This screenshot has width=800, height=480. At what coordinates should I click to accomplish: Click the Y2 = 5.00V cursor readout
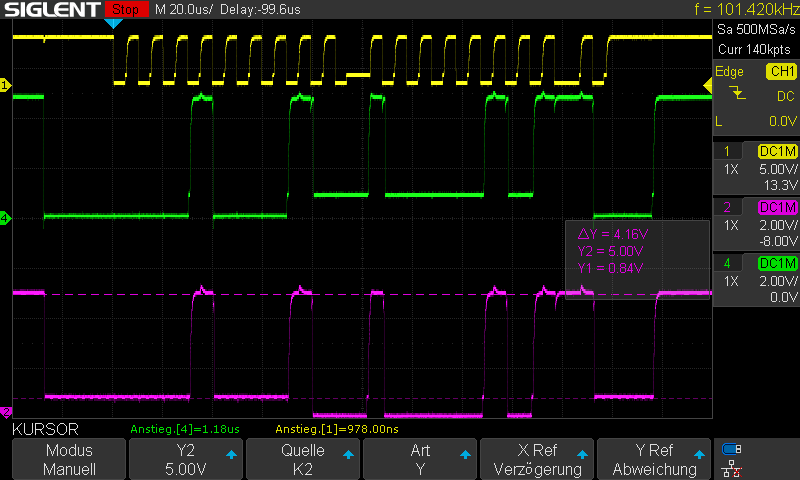coord(610,251)
